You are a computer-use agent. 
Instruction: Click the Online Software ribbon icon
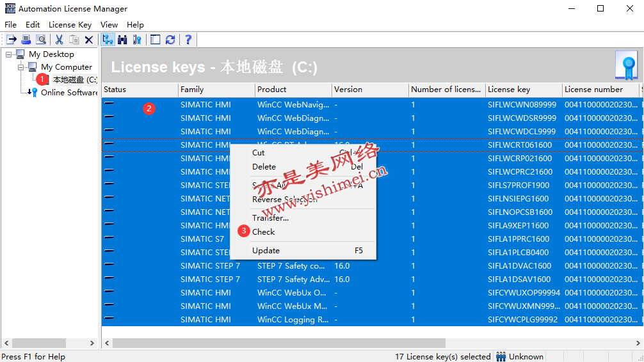[x=33, y=92]
